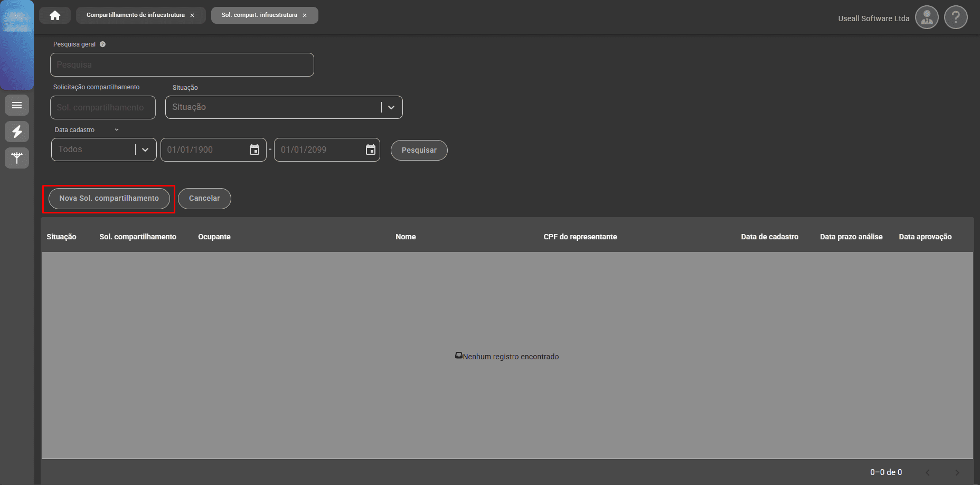Viewport: 980px width, 485px height.
Task: Select the Sol. compart. infraestrutura tab
Action: [259, 15]
